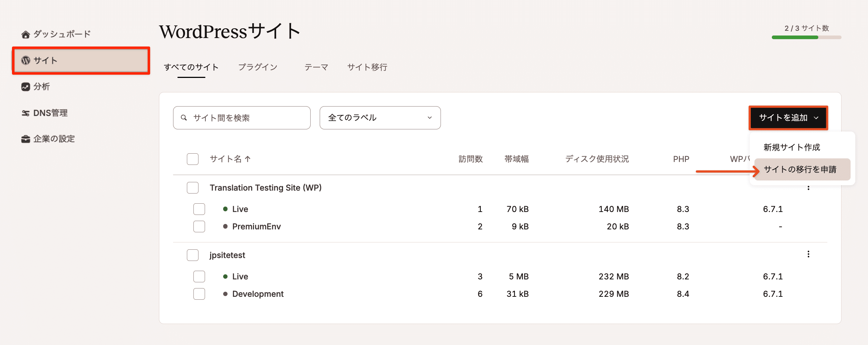Select the DNS管理 sidebar icon
The height and width of the screenshot is (345, 868).
coord(25,113)
